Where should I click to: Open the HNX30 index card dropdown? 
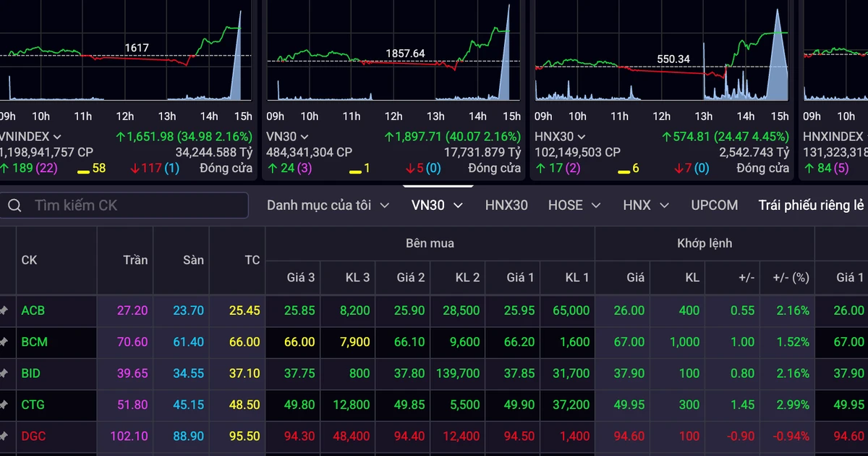pos(582,137)
